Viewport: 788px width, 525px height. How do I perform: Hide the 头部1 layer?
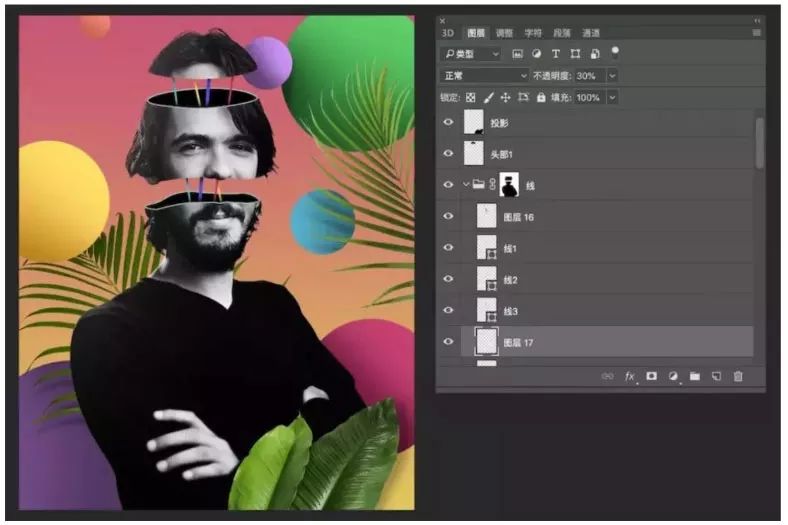click(x=448, y=153)
